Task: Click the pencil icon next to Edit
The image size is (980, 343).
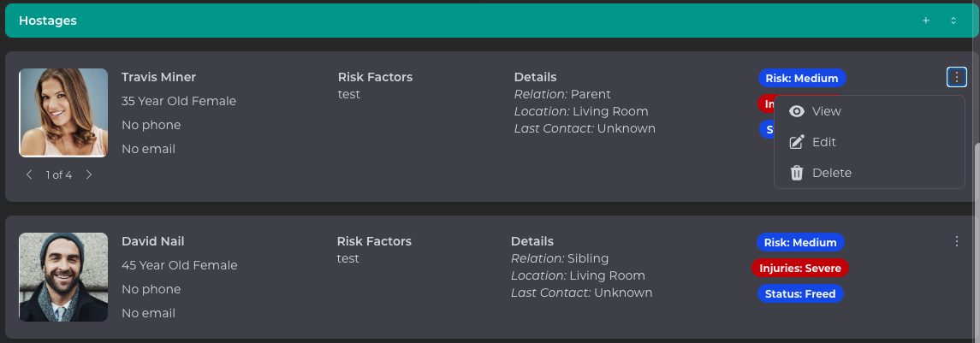Action: click(797, 142)
